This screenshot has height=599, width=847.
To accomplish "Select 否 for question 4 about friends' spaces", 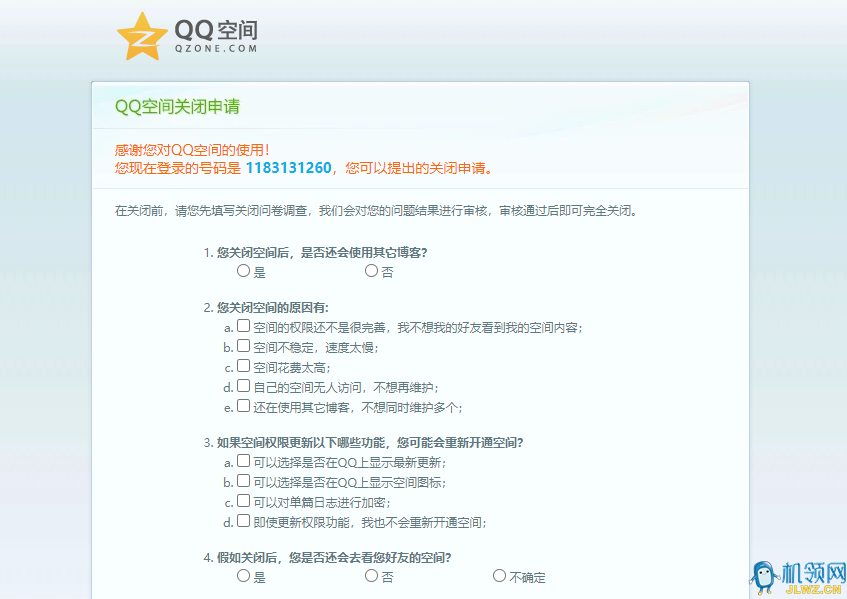I will click(371, 576).
